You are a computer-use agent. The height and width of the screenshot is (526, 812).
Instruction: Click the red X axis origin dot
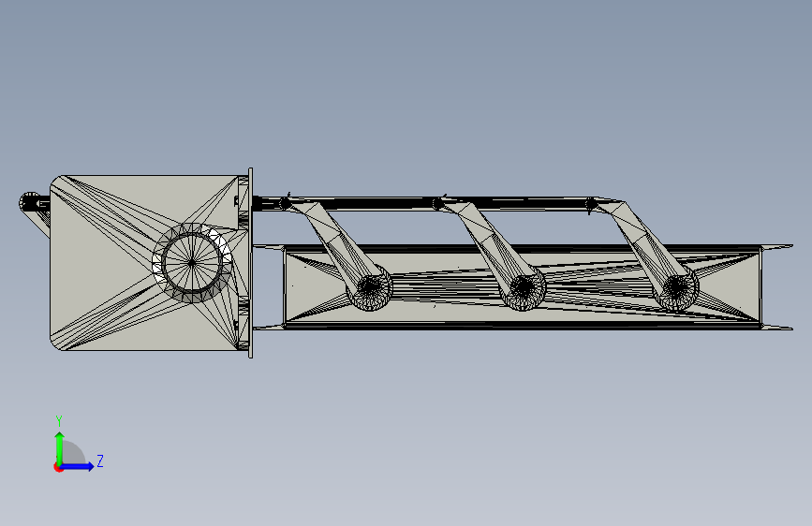tap(58, 467)
